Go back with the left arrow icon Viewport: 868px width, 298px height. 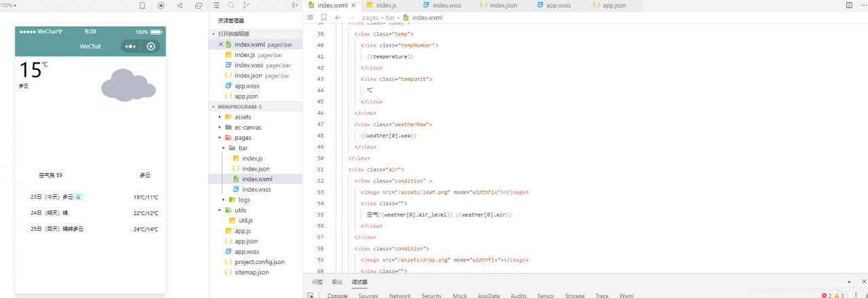[x=338, y=18]
